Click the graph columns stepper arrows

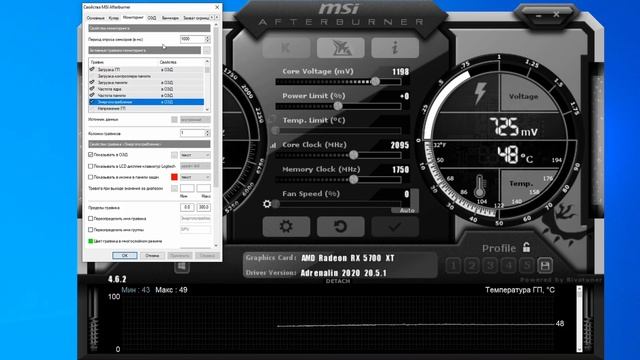pos(207,133)
